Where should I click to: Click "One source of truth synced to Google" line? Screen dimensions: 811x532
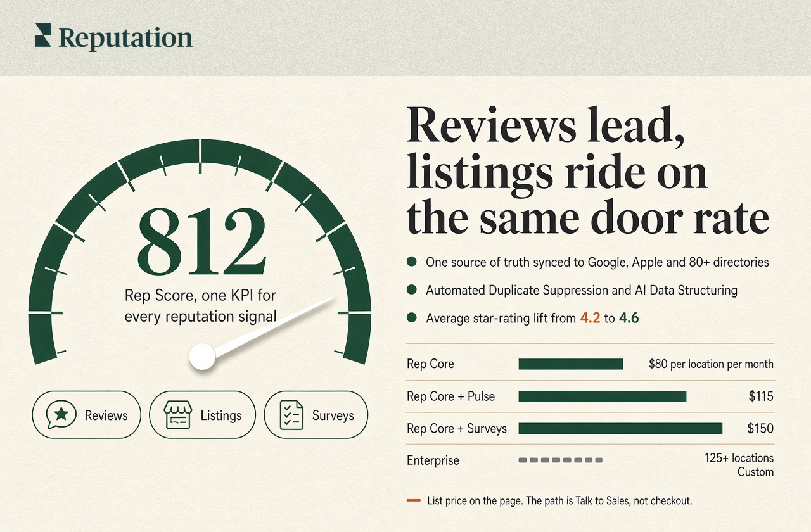click(597, 262)
